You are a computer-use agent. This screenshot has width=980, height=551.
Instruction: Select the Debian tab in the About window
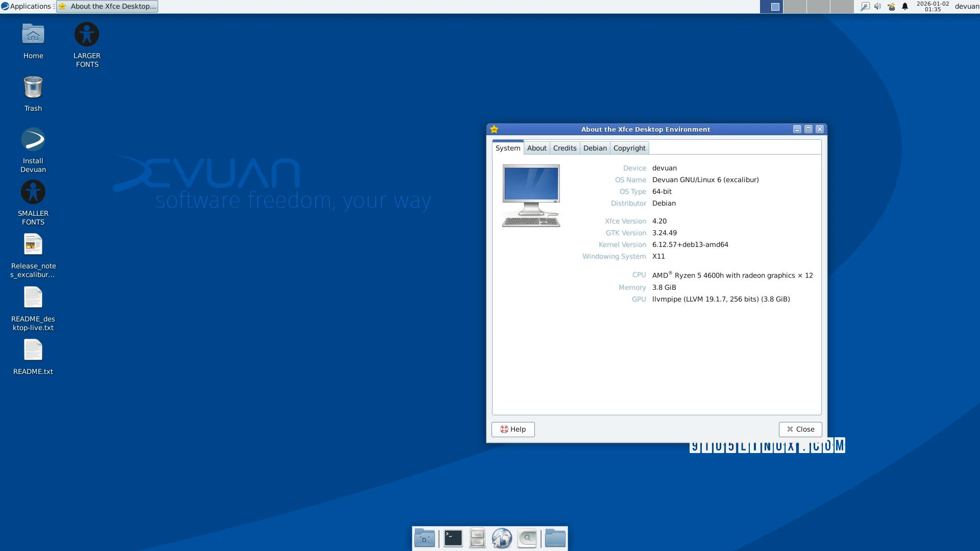coord(595,148)
